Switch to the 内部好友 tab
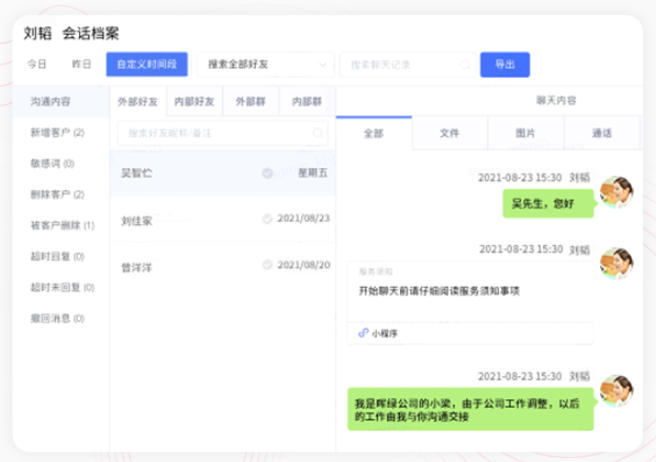The width and height of the screenshot is (656, 462). point(194,101)
